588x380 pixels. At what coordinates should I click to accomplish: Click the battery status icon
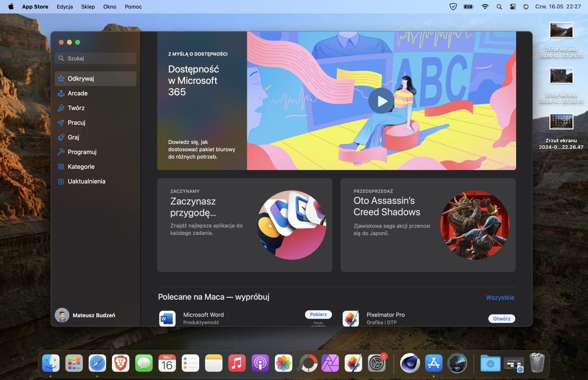468,7
